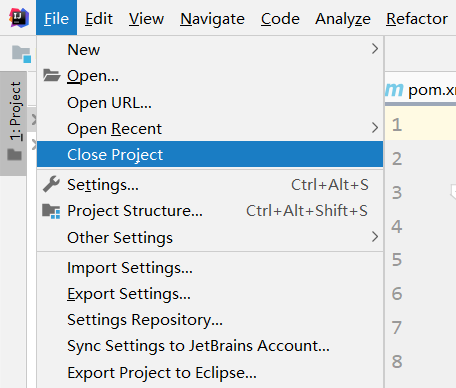
Task: Click the Maven m icon on the pom tab
Action: pos(394,90)
